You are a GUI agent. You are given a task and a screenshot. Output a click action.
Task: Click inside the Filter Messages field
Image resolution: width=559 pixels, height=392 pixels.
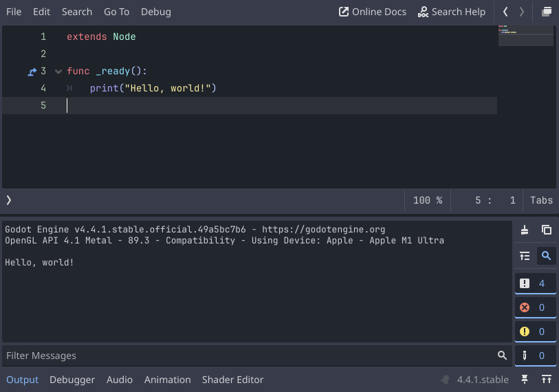tap(248, 356)
